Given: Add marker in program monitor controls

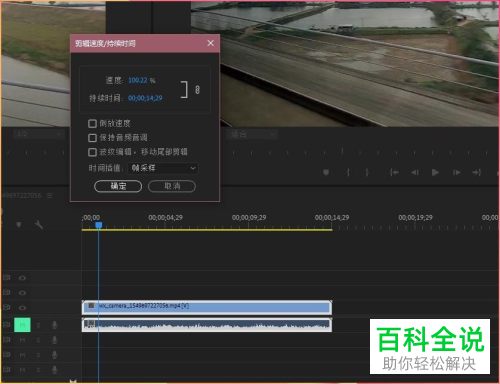Looking at the screenshot, I should pyautogui.click(x=326, y=172).
